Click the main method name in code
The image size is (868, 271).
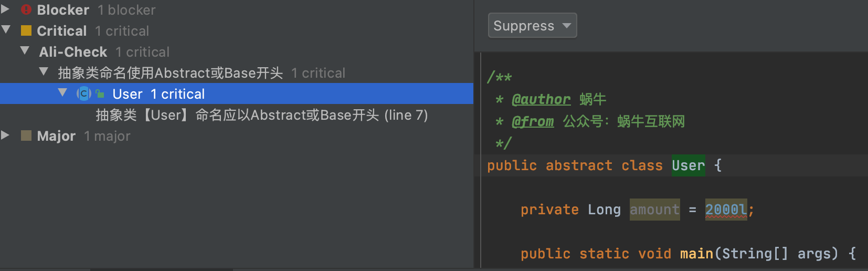(696, 254)
